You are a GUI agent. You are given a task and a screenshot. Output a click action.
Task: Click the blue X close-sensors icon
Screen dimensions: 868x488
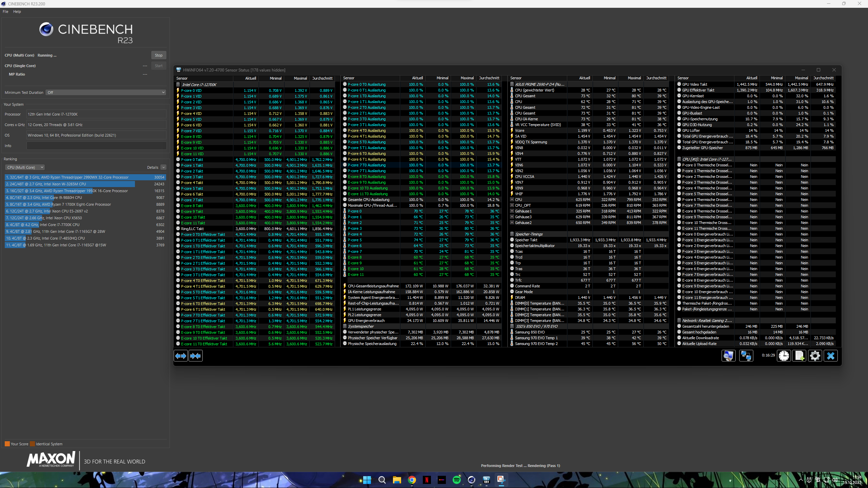(x=830, y=356)
